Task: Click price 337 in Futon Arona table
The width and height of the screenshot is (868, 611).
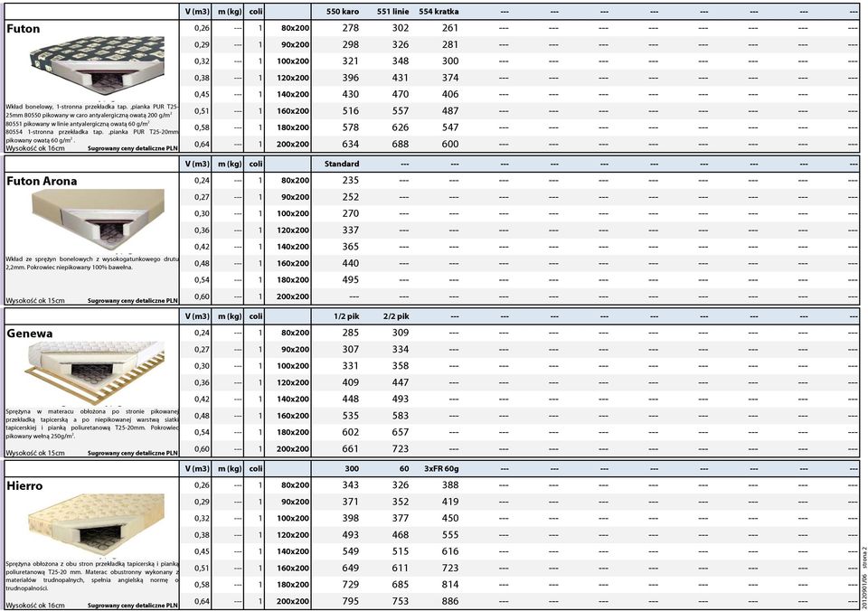Action: click(351, 230)
